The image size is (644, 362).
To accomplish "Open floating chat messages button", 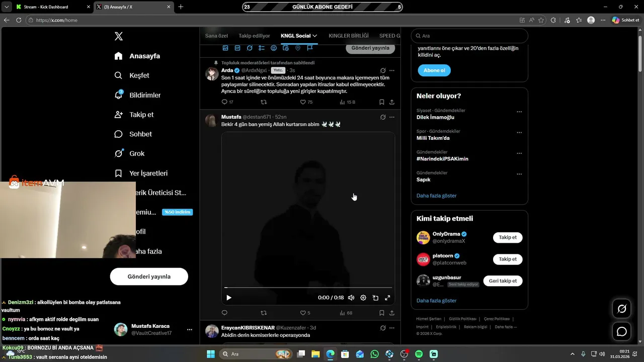I will coord(622,332).
